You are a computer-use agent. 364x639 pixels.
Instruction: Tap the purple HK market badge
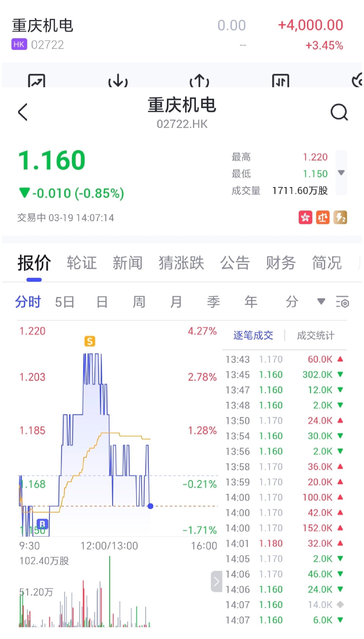19,44
